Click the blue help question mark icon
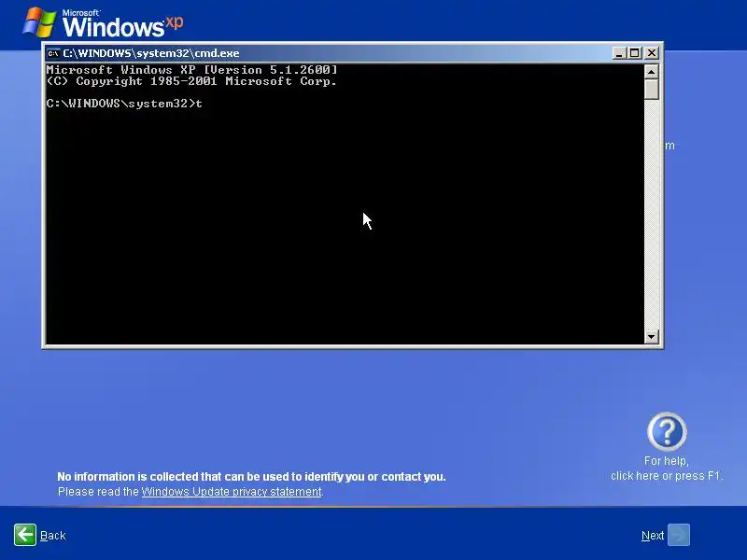The image size is (747, 560). [x=667, y=432]
